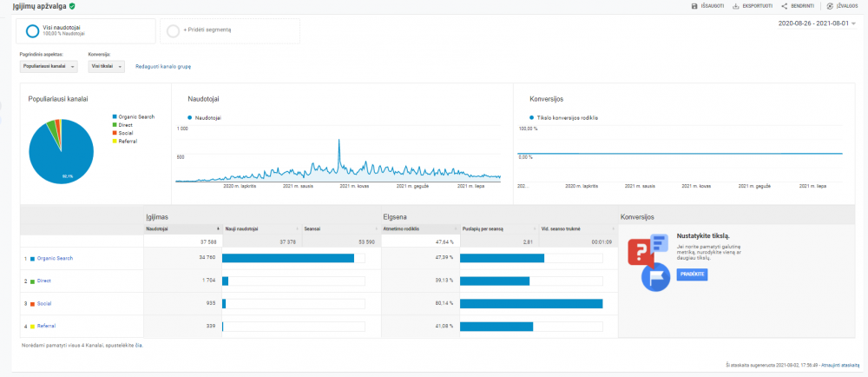The height and width of the screenshot is (377, 868).
Task: Click the Pradėkite button
Action: pos(692,274)
